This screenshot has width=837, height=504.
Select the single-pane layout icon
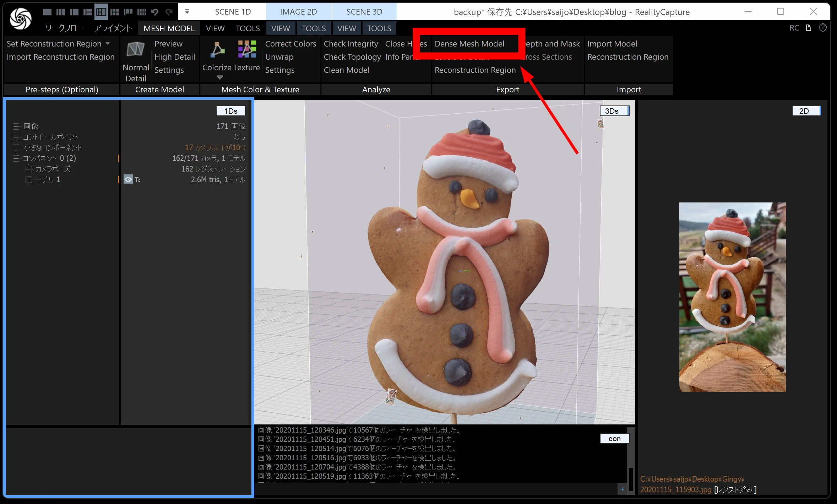tap(47, 12)
